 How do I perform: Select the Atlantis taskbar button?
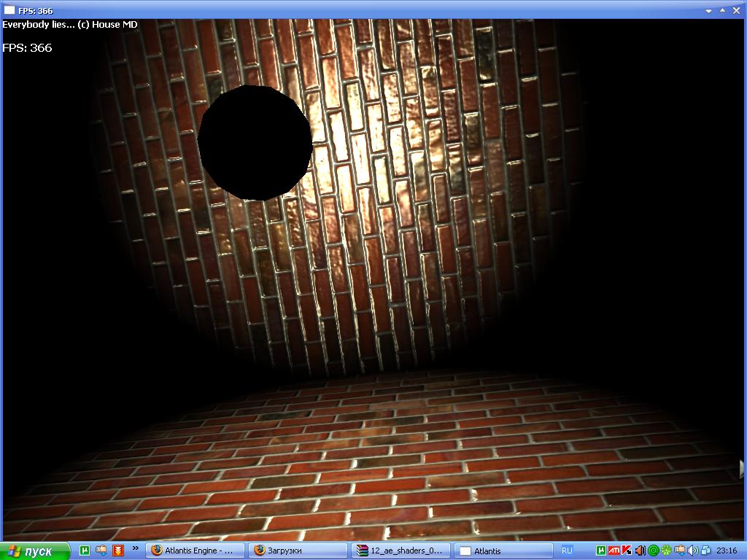pyautogui.click(x=502, y=551)
